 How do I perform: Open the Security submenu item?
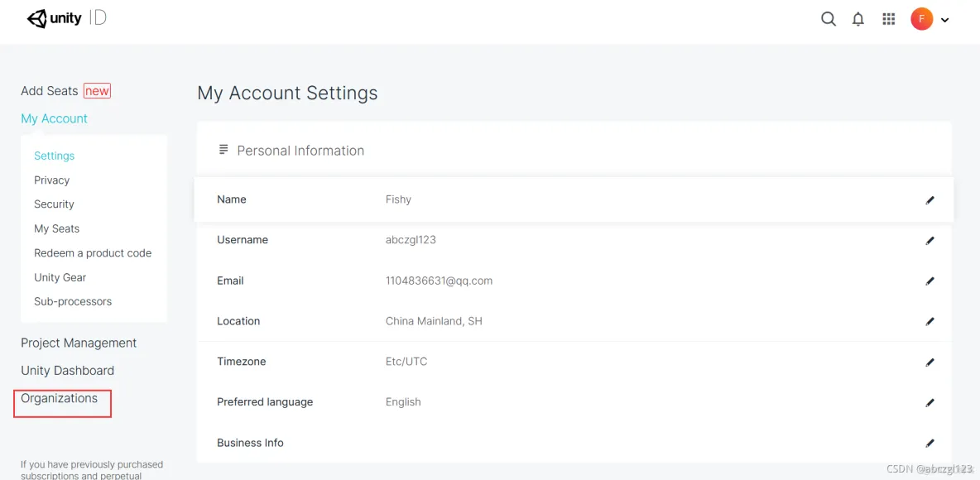point(54,204)
